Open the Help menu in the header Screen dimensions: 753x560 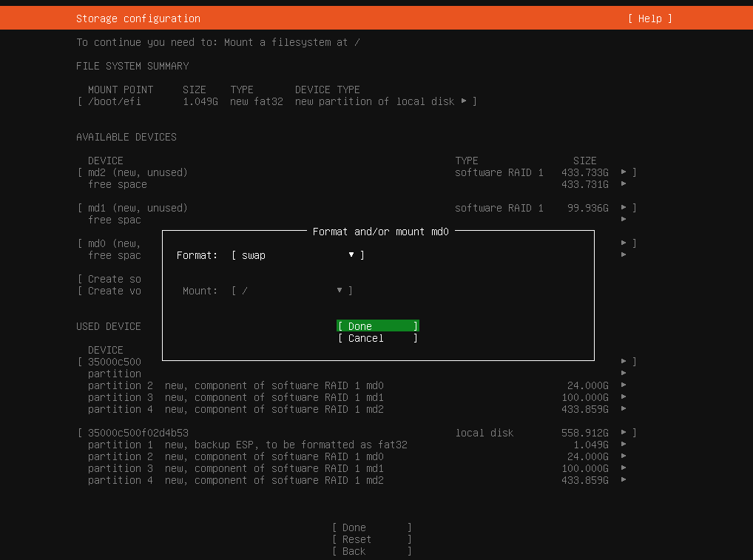tap(649, 18)
